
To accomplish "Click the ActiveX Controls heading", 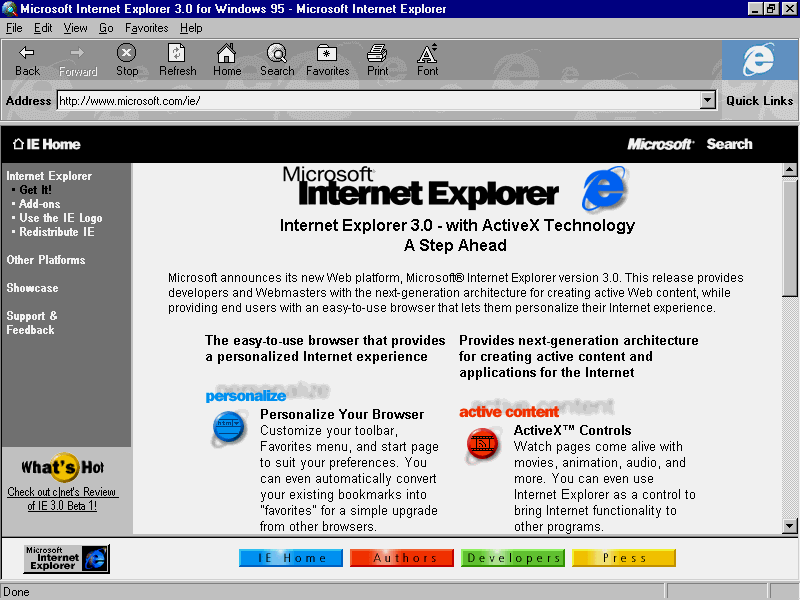I will pos(572,431).
